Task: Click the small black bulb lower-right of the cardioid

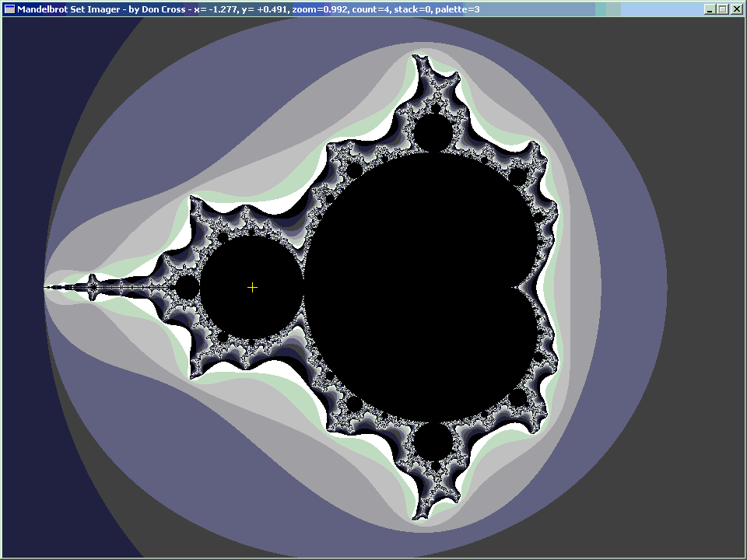Action: click(517, 398)
